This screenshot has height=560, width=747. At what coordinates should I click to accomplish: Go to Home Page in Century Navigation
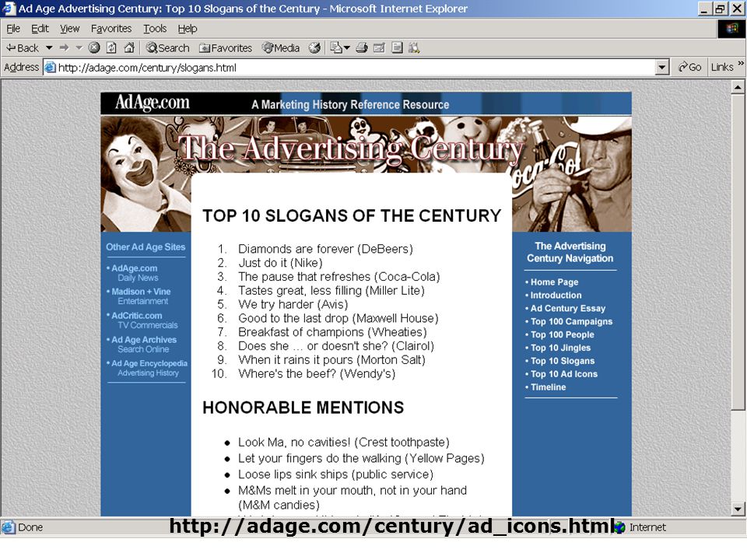pyautogui.click(x=554, y=282)
